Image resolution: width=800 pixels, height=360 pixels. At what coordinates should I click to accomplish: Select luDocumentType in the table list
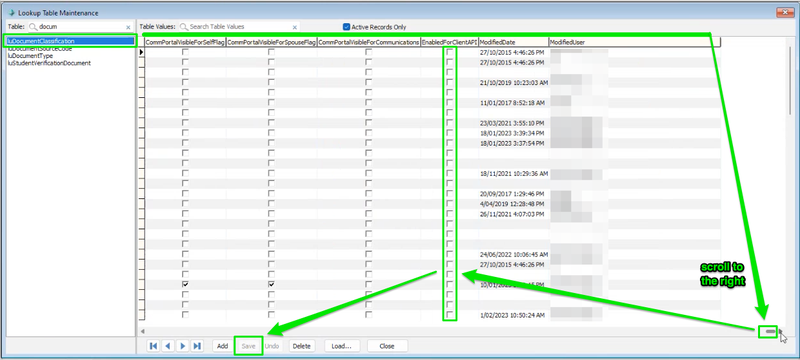tap(30, 56)
